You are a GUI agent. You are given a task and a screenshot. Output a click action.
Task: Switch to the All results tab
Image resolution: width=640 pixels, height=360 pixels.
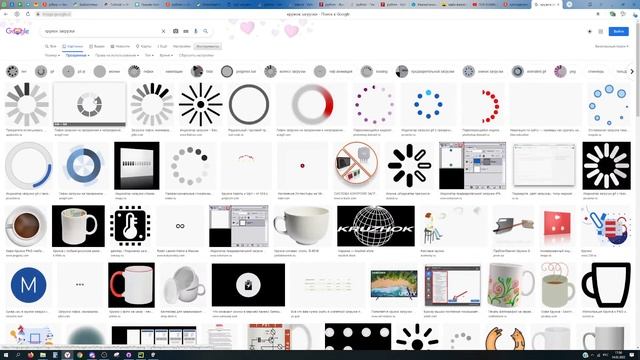pyautogui.click(x=51, y=46)
